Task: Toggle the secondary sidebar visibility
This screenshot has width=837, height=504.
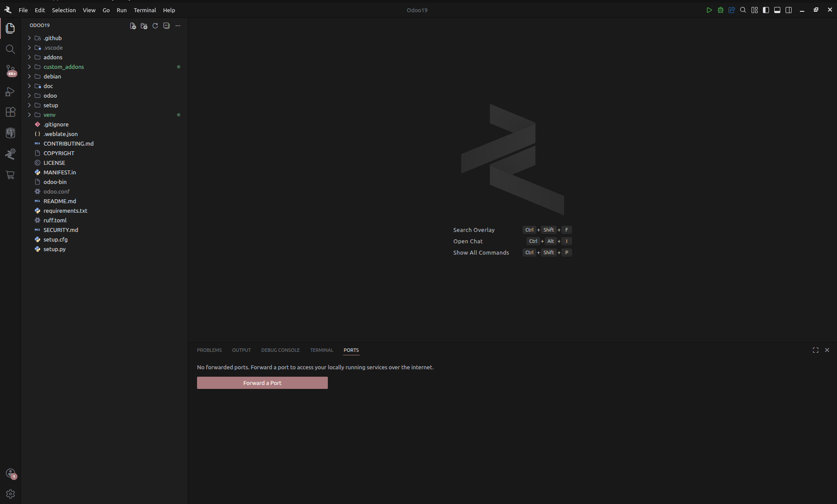Action: click(789, 10)
